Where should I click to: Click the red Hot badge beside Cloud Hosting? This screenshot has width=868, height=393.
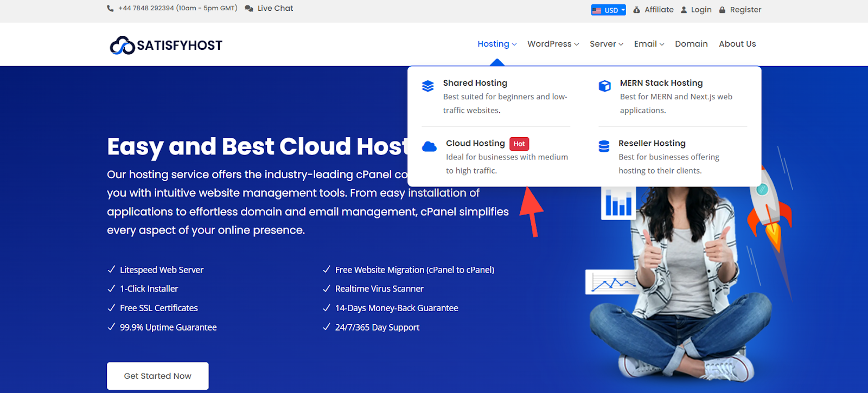pos(519,144)
